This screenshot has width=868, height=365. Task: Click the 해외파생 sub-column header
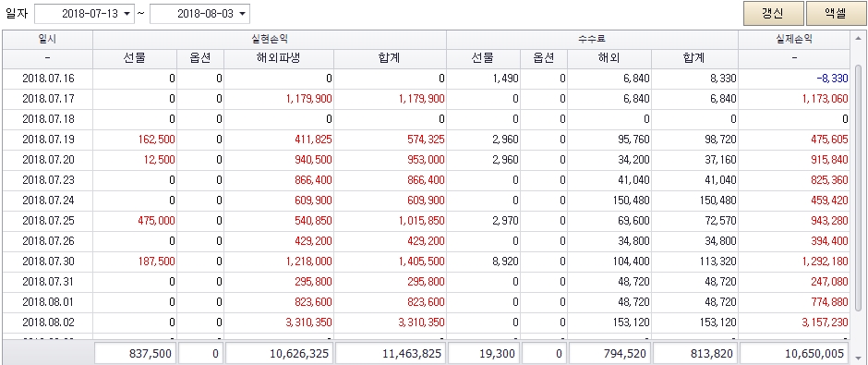(x=279, y=59)
